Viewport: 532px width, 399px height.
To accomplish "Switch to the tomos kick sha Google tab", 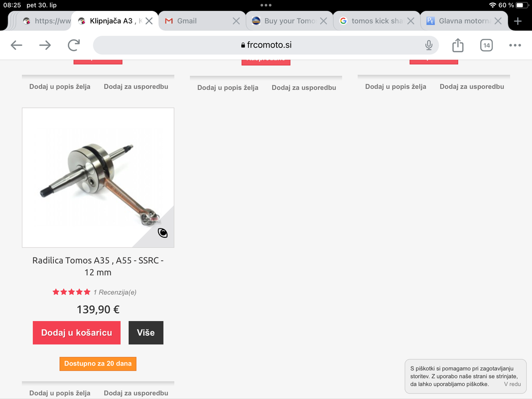I will 371,21.
